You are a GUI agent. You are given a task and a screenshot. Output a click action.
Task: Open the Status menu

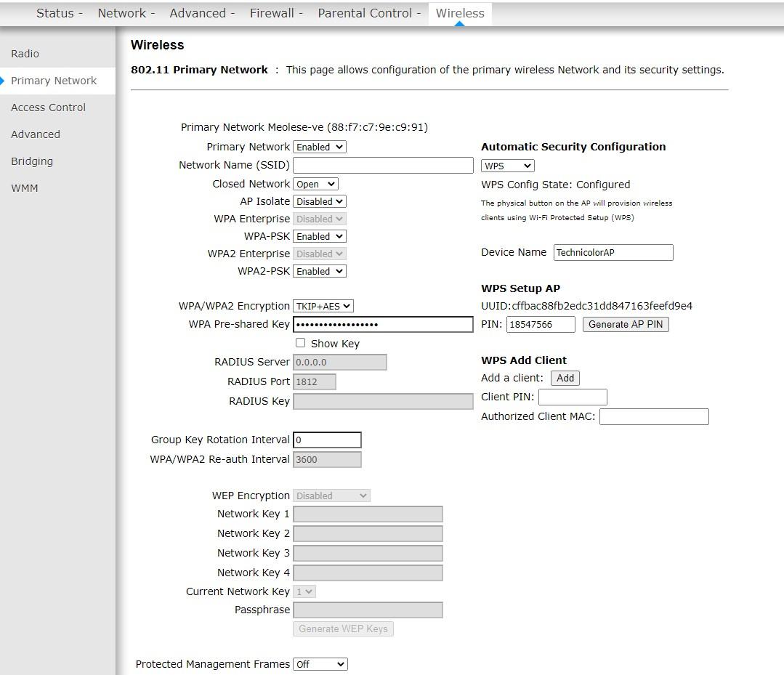(59, 13)
